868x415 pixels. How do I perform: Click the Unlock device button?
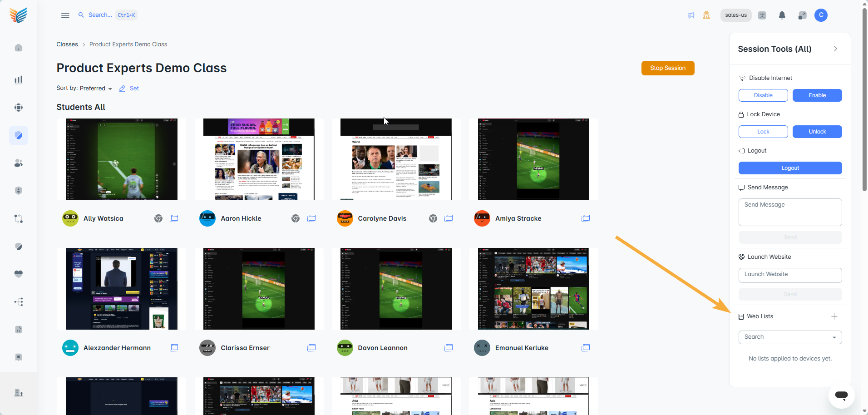(817, 132)
